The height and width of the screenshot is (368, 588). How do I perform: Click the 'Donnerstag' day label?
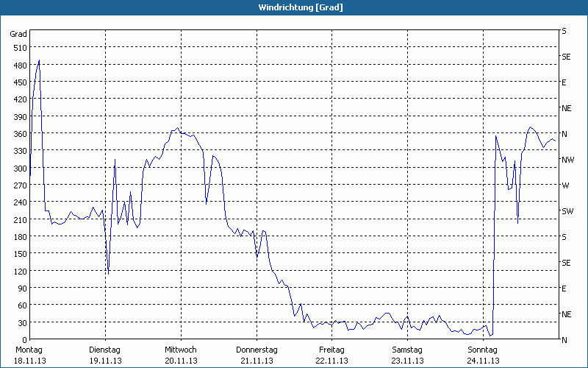tap(257, 350)
